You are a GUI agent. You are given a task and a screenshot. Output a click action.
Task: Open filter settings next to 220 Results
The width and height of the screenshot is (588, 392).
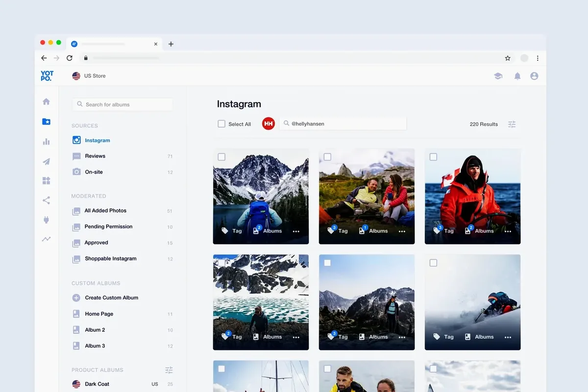coord(512,124)
